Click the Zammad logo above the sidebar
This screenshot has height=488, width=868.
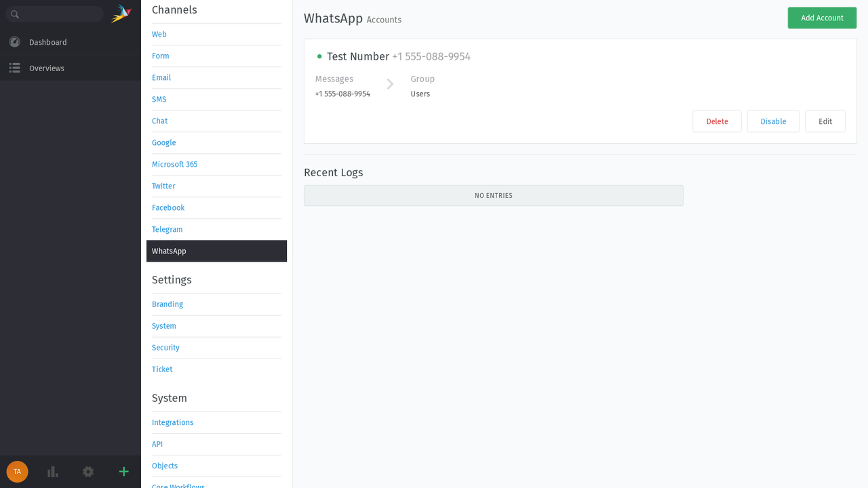click(121, 14)
